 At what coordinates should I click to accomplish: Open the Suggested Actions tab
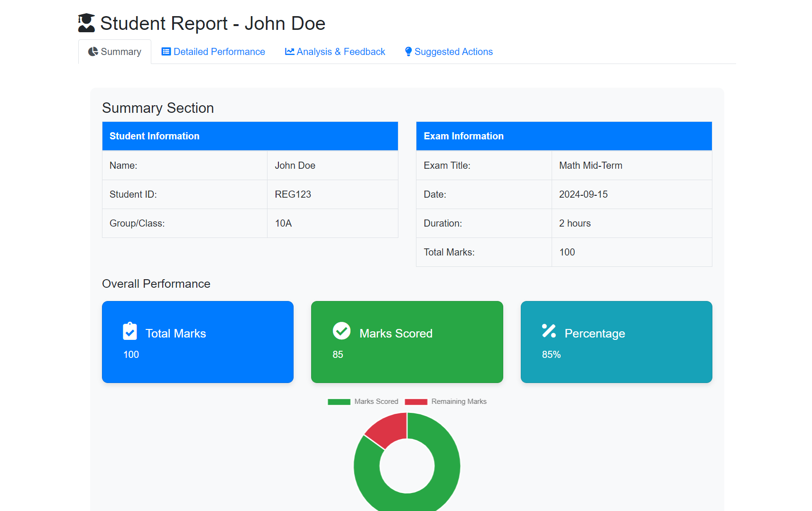pos(453,51)
